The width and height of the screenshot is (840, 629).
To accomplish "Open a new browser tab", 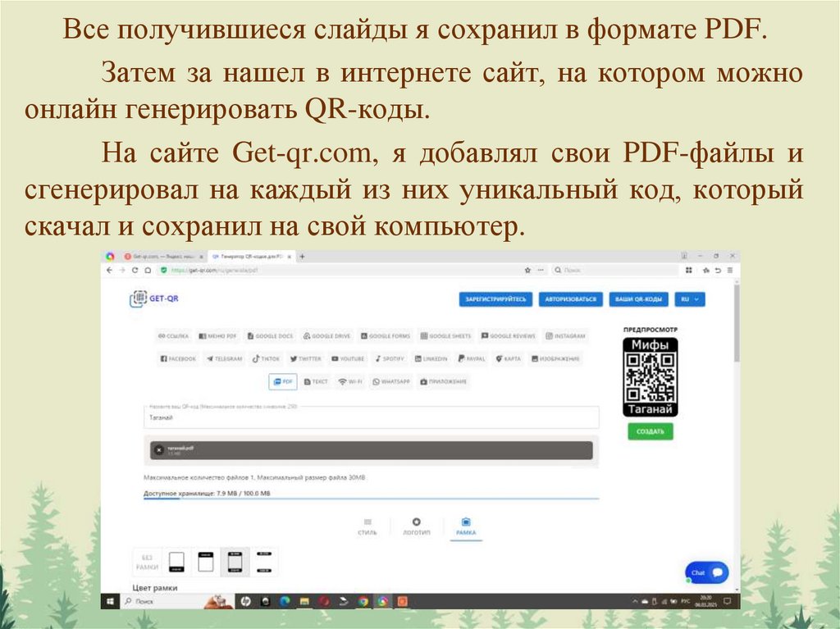I will (302, 257).
